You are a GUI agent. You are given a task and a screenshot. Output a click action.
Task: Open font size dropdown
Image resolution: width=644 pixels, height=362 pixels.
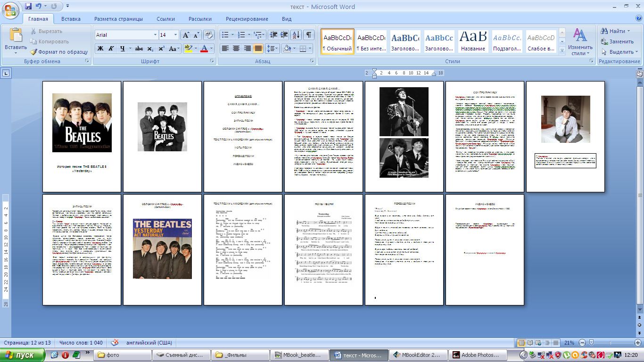[x=176, y=35]
